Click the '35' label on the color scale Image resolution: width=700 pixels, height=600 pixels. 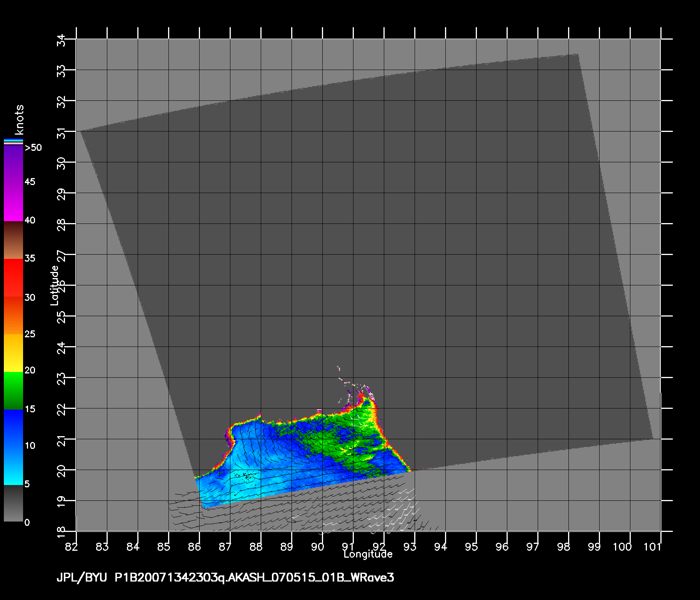[30, 258]
